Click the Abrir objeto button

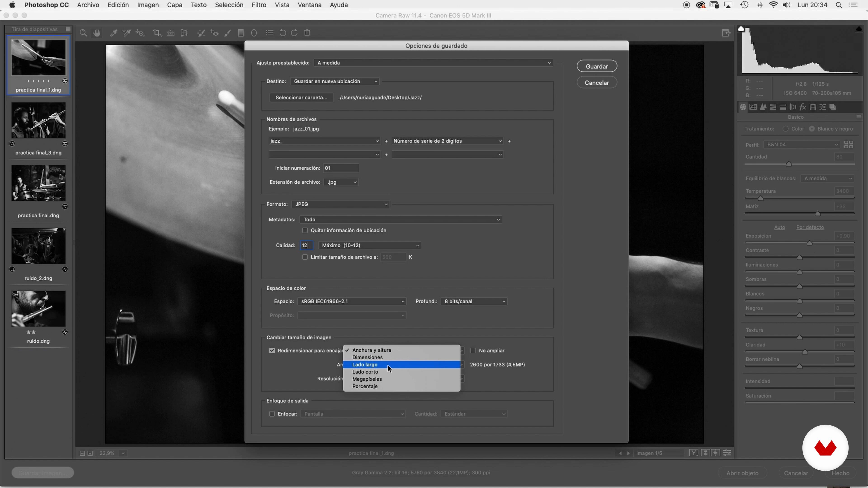pos(742,473)
